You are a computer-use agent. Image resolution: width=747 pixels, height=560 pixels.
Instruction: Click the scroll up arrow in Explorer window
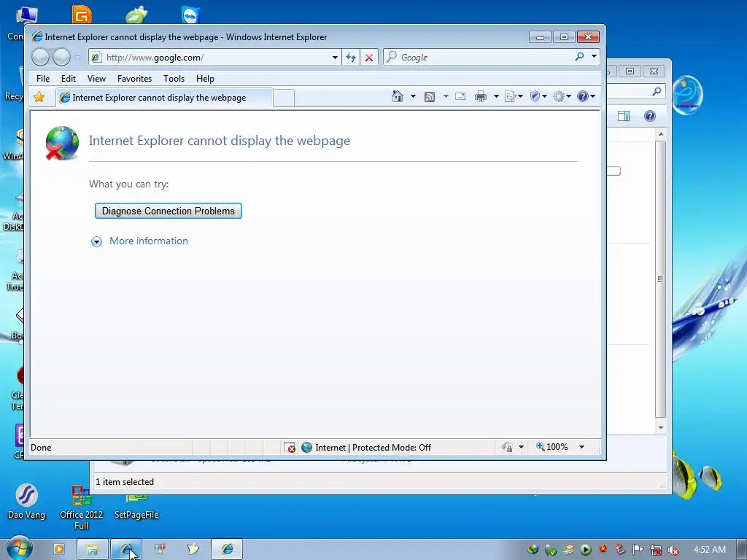click(661, 135)
